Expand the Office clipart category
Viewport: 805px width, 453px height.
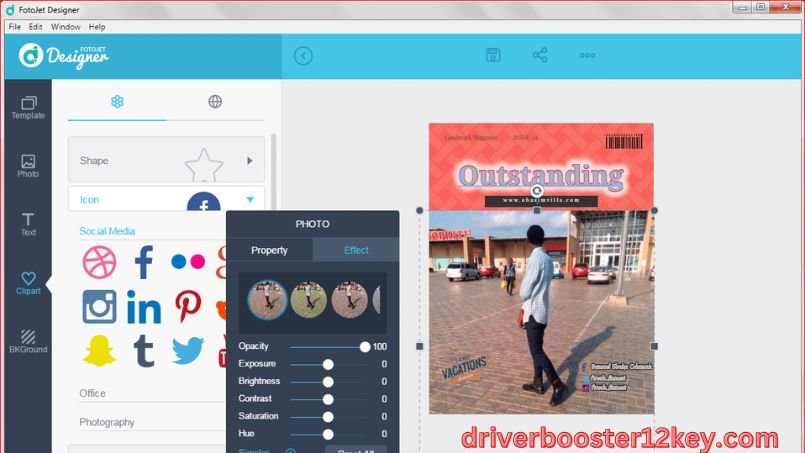click(x=92, y=393)
